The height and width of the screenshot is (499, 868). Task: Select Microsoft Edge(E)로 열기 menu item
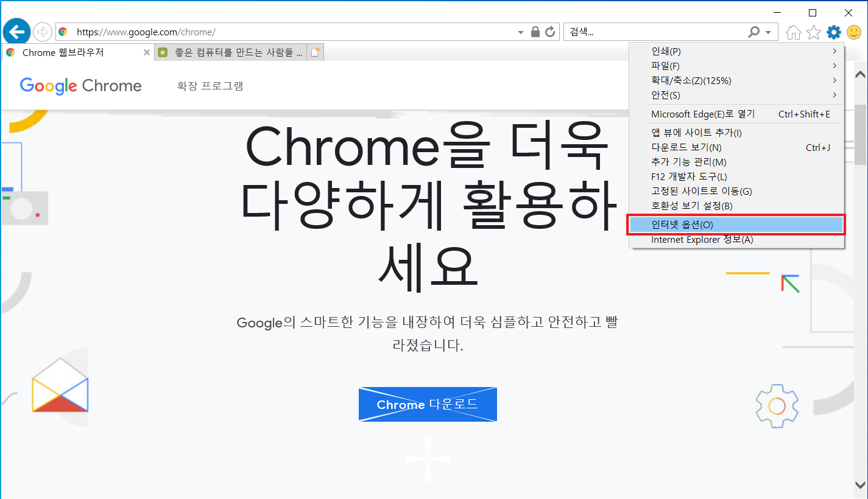click(x=736, y=114)
